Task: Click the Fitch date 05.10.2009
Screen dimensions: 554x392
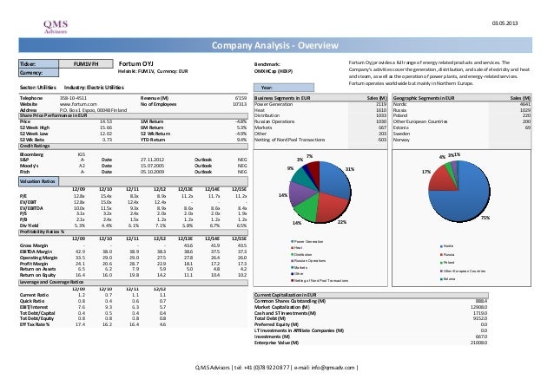Action: (x=152, y=172)
